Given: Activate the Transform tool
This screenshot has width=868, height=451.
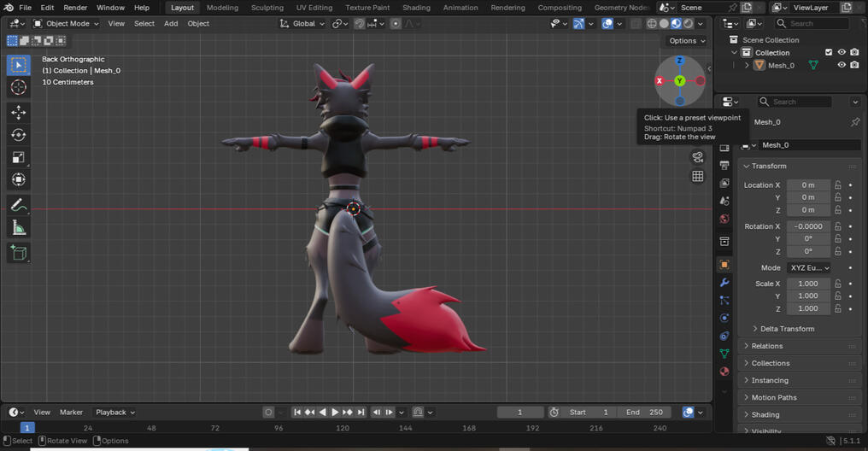Looking at the screenshot, I should [x=18, y=179].
